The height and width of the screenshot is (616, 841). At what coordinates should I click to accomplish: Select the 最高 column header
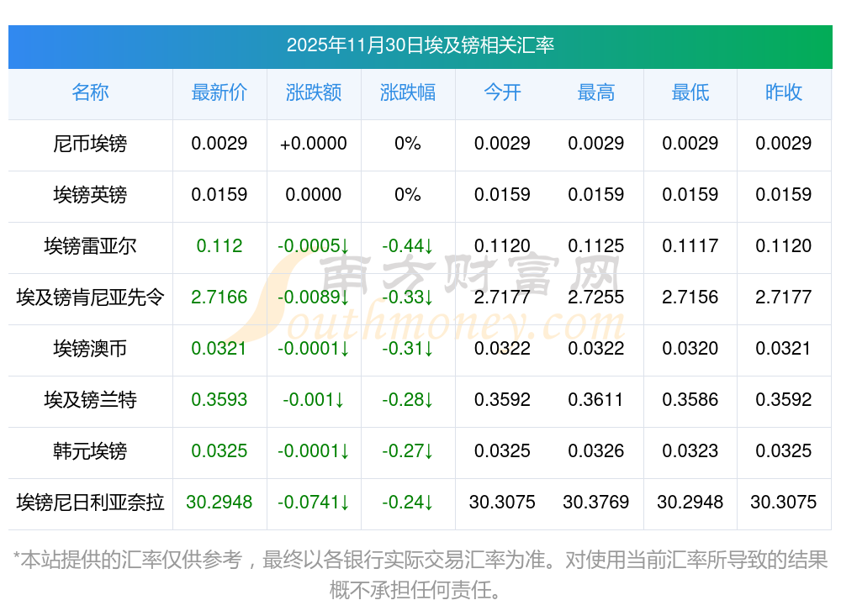[x=596, y=92]
